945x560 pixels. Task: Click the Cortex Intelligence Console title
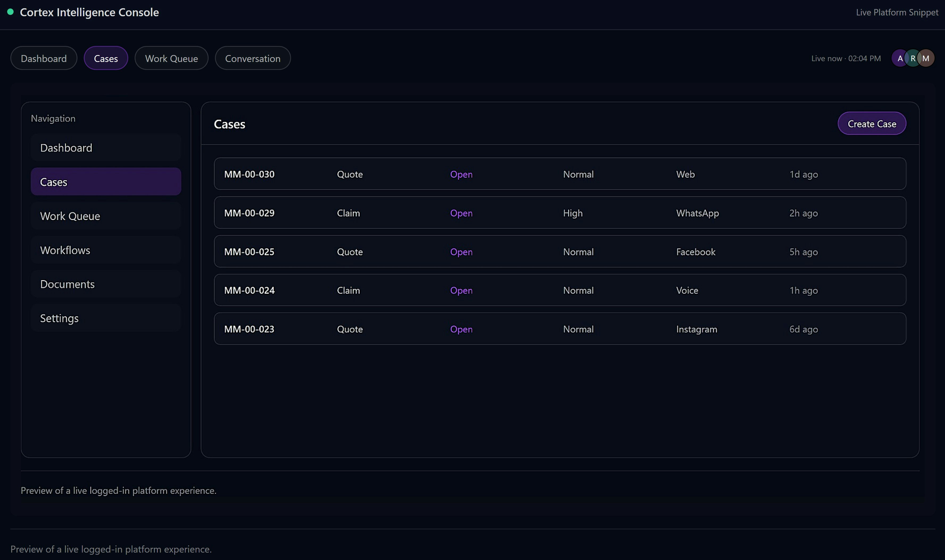89,12
